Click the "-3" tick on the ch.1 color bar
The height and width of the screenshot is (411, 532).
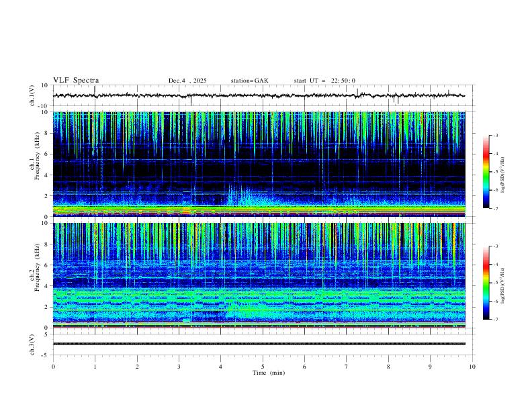(495, 135)
